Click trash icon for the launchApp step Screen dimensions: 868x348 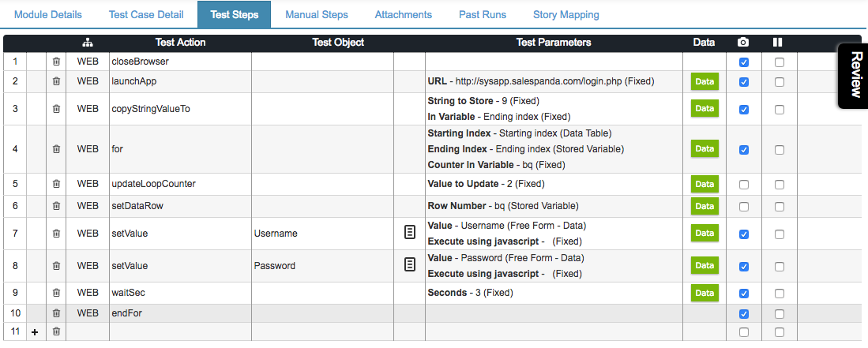click(x=56, y=81)
